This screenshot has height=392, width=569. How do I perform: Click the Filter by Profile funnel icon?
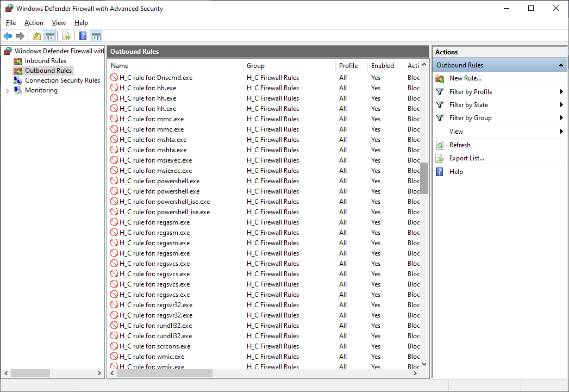click(440, 92)
